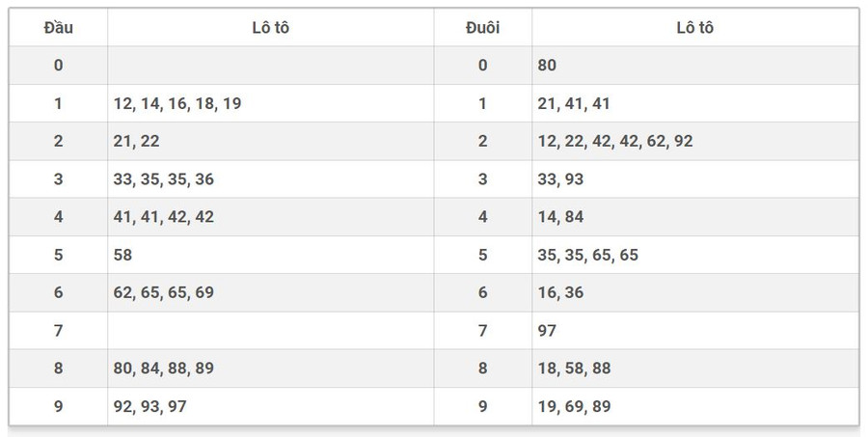Select the 80, 84, 88, 89 cell
Viewport: 868px width, 437px height.
(x=163, y=369)
